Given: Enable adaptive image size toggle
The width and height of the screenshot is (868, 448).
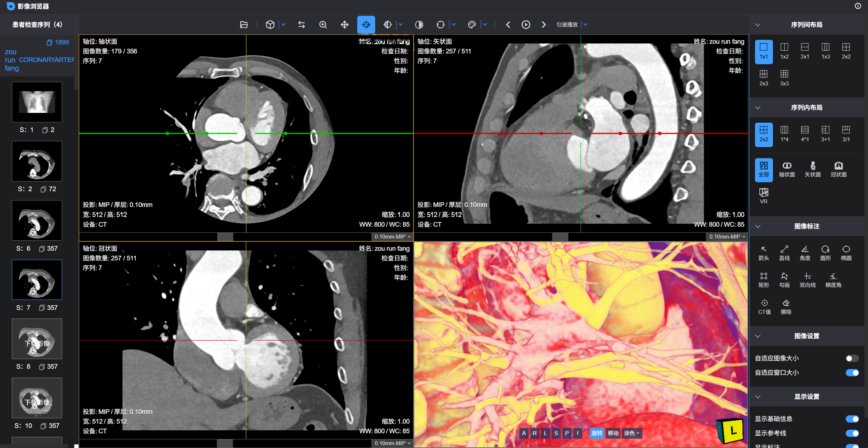Looking at the screenshot, I should (x=852, y=358).
